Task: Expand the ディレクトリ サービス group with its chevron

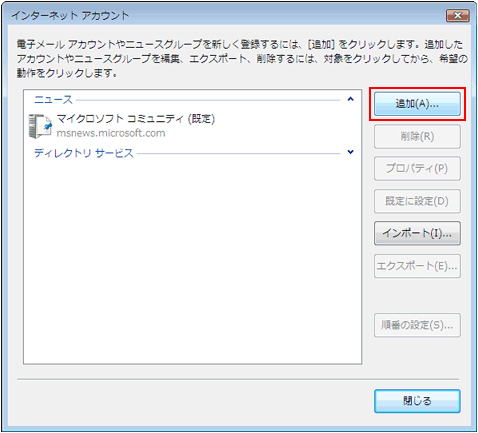Action: click(x=350, y=152)
